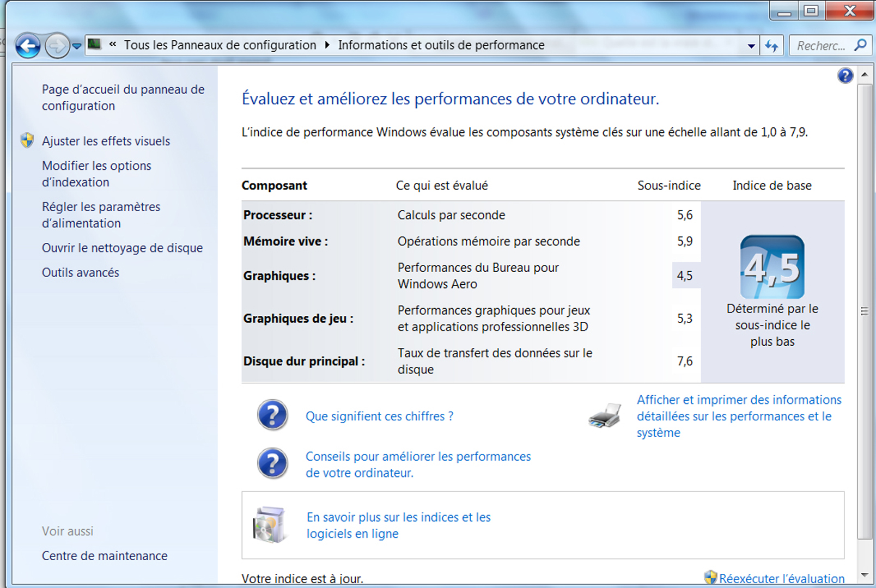Click the blue Back navigation arrow

click(x=28, y=46)
